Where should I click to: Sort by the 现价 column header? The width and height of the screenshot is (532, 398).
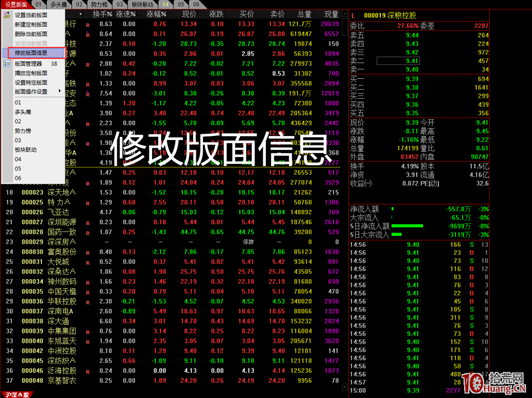tap(189, 14)
